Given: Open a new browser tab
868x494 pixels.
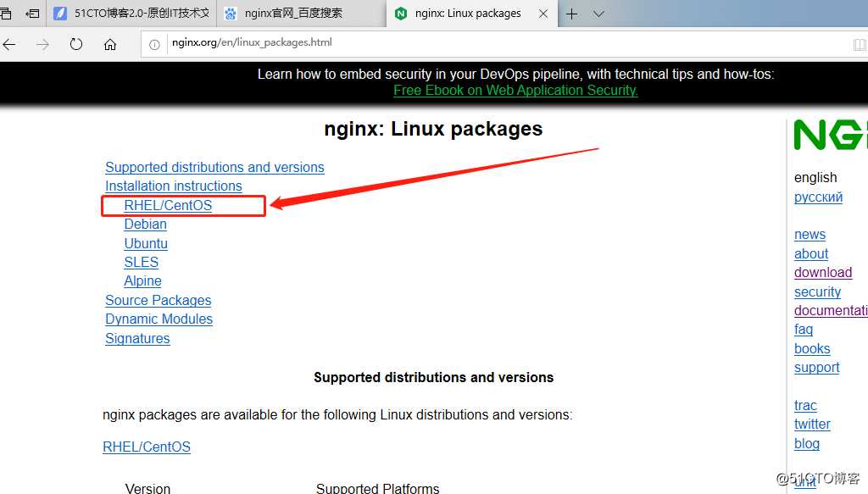Looking at the screenshot, I should click(572, 14).
